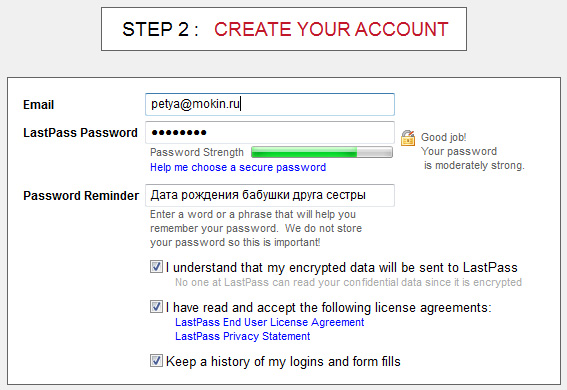The width and height of the screenshot is (567, 390).
Task: Select the Password Reminder text field
Action: [x=270, y=195]
